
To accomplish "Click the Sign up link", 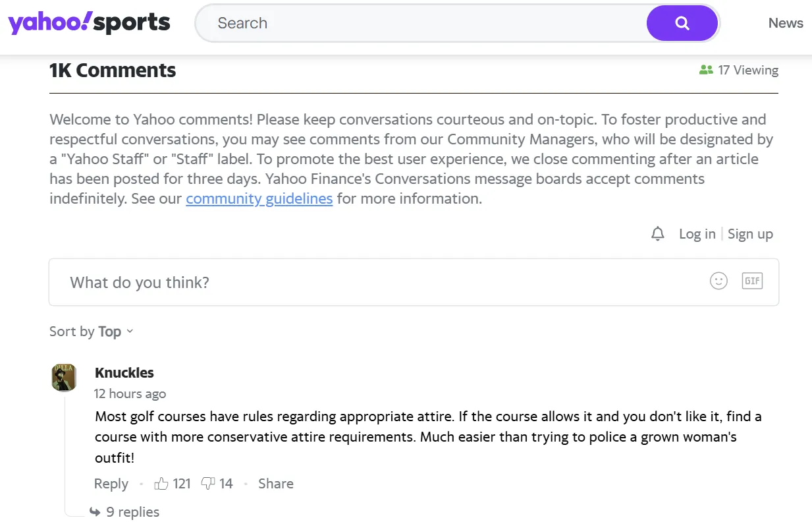I will coord(750,234).
